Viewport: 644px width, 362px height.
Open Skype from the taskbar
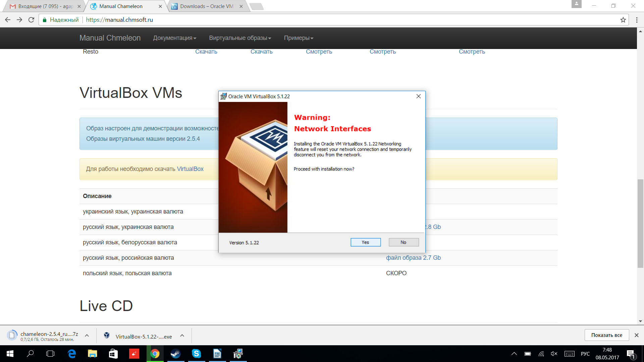click(x=196, y=354)
